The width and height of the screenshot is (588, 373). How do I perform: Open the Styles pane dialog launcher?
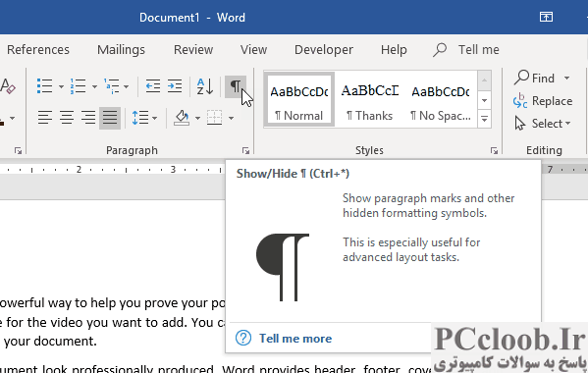click(x=494, y=151)
